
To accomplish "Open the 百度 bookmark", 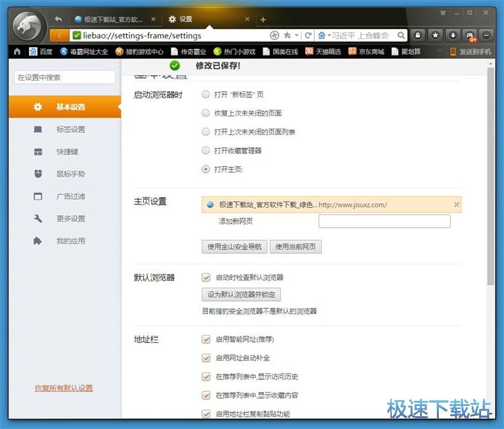I will coord(40,52).
